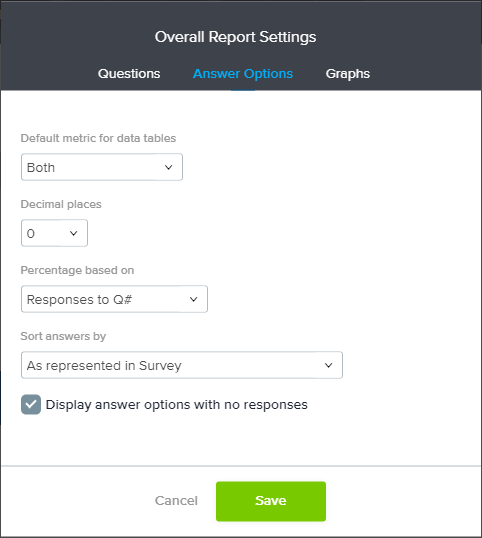Click the chevron arrow in the Both dropdown
This screenshot has height=538, width=482.
[x=168, y=167]
